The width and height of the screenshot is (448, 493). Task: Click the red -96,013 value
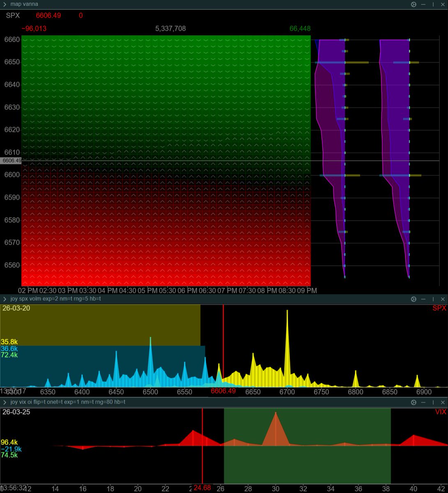click(x=34, y=28)
